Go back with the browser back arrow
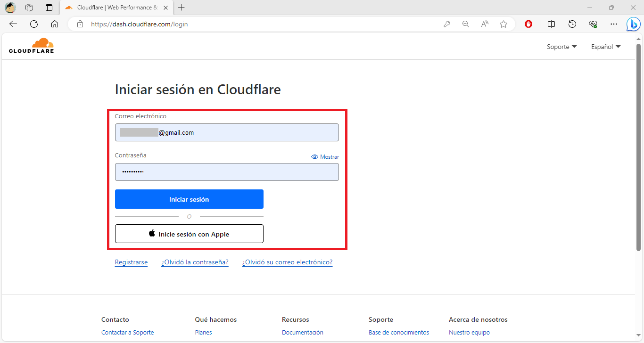The height and width of the screenshot is (343, 644). [x=13, y=24]
